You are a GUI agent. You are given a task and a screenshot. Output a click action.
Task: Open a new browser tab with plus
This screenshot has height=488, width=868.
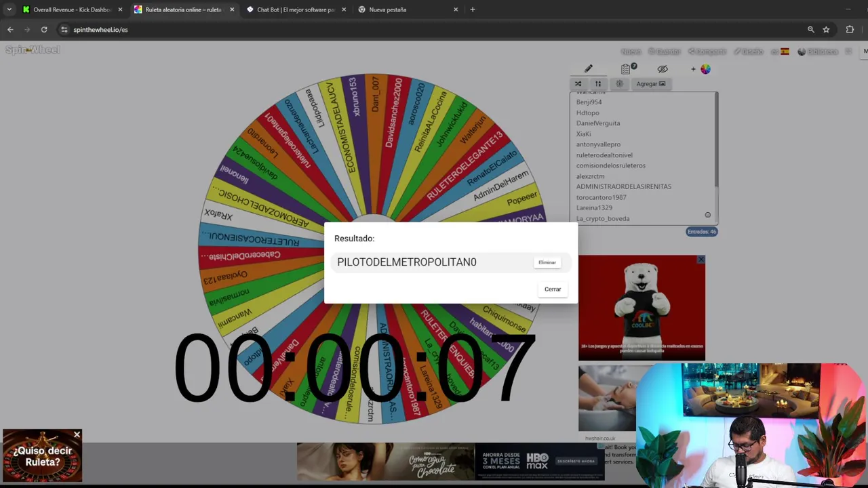click(x=473, y=9)
